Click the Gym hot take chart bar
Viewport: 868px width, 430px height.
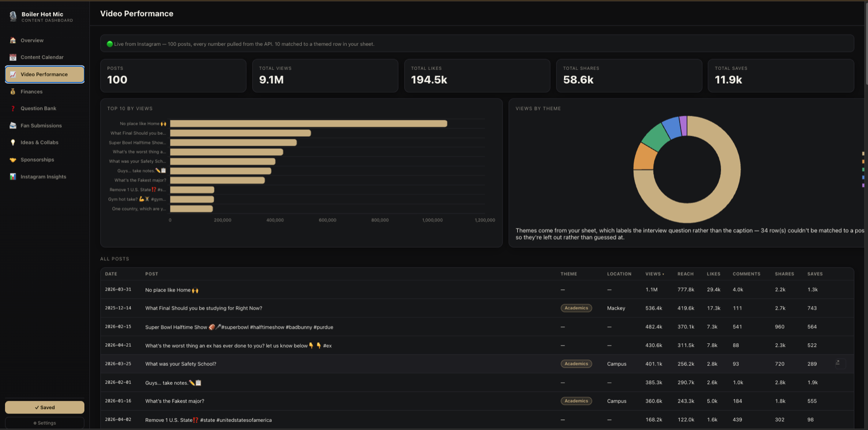(192, 199)
